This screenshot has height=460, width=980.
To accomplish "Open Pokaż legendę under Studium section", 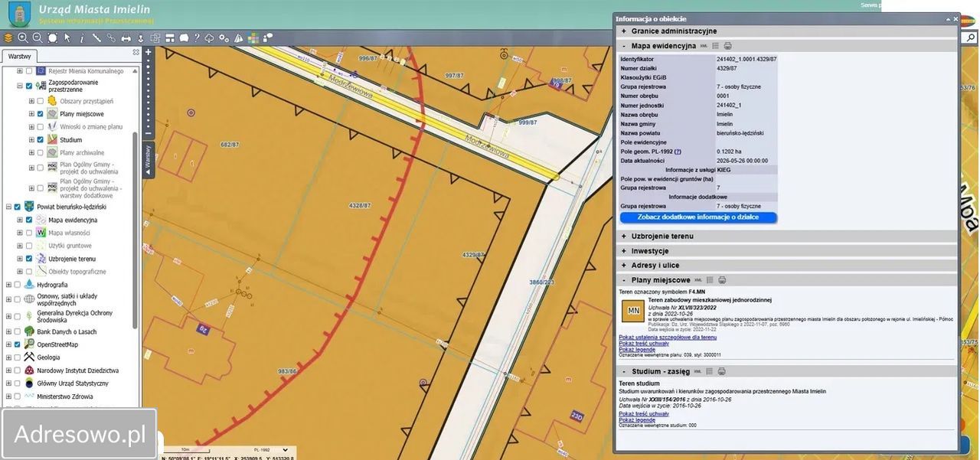I will point(637,419).
